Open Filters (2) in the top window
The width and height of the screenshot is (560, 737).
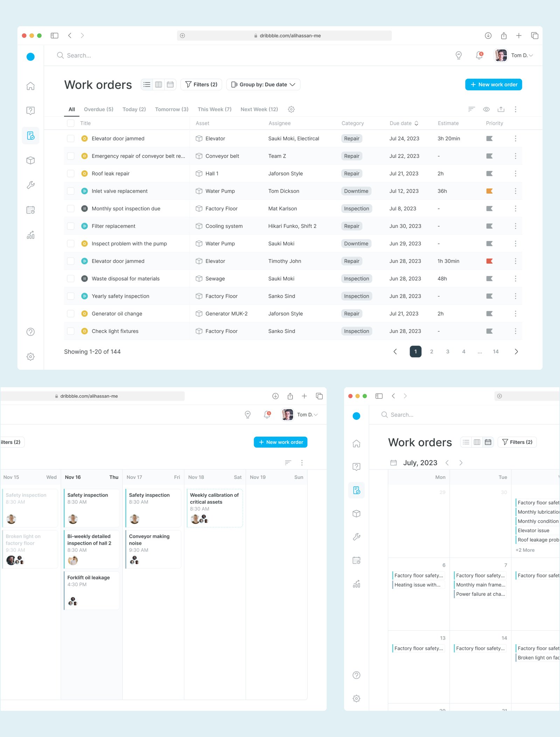pos(201,84)
